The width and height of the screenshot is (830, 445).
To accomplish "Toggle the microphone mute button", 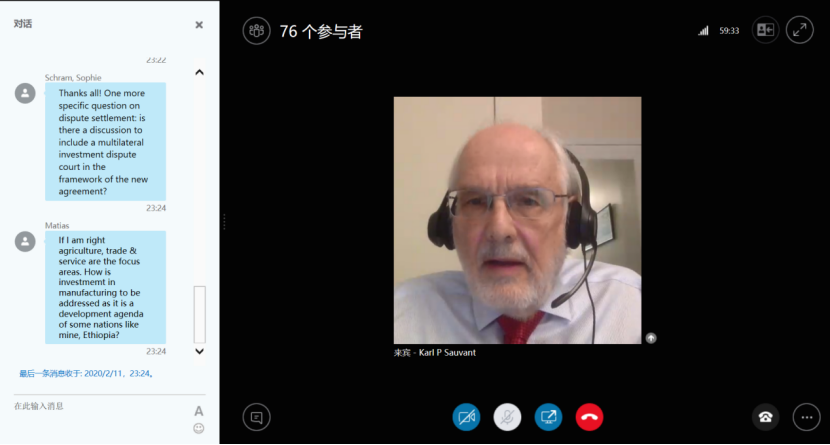I will coord(507,417).
